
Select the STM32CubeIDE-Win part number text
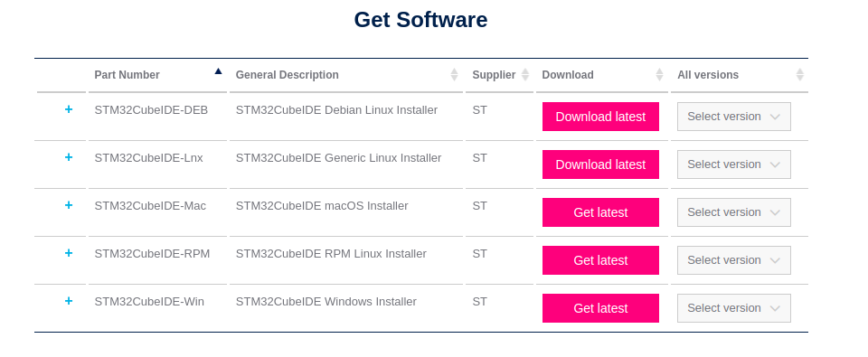coord(149,302)
